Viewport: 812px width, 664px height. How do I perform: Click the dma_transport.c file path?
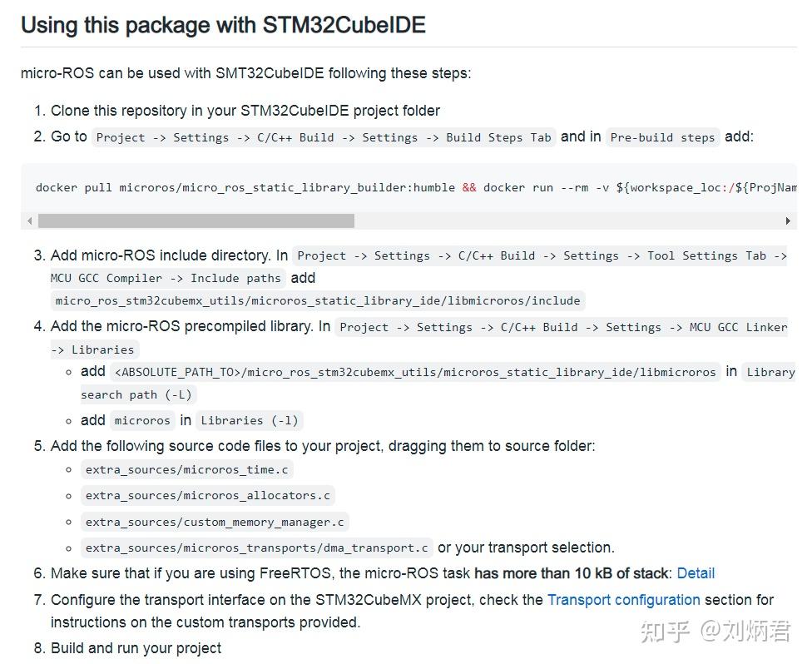[256, 548]
